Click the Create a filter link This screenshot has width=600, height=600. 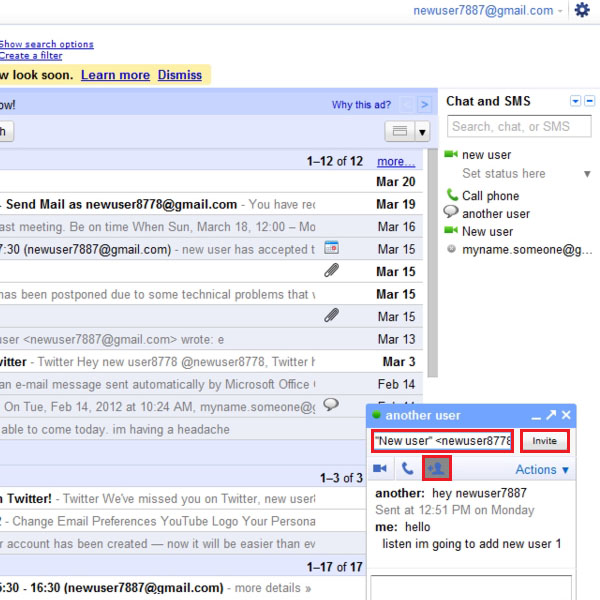pos(31,55)
